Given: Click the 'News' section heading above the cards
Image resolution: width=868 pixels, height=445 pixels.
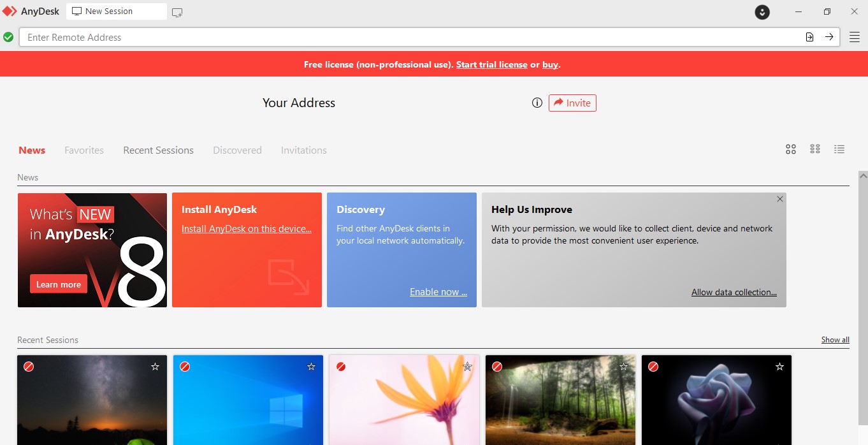Looking at the screenshot, I should point(27,177).
